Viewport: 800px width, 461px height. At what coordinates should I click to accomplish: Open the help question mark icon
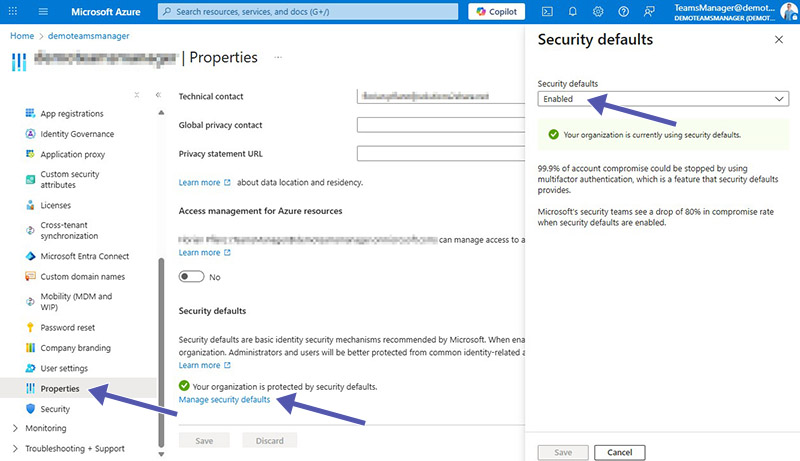[623, 11]
